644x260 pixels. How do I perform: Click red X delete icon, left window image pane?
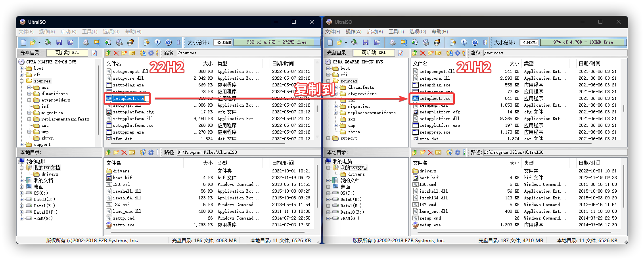(116, 53)
